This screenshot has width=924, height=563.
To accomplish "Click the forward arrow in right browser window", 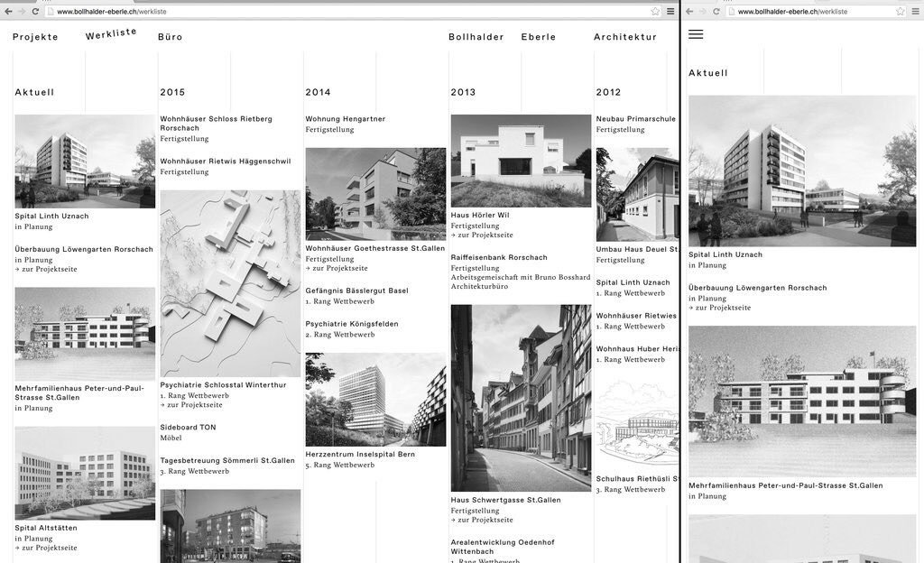I will [702, 11].
